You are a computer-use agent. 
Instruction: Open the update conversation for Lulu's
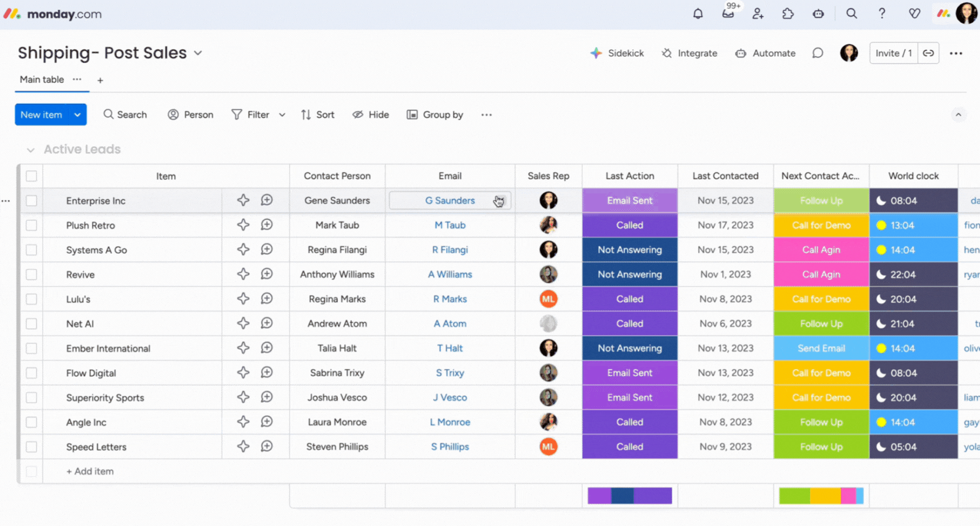pyautogui.click(x=267, y=299)
